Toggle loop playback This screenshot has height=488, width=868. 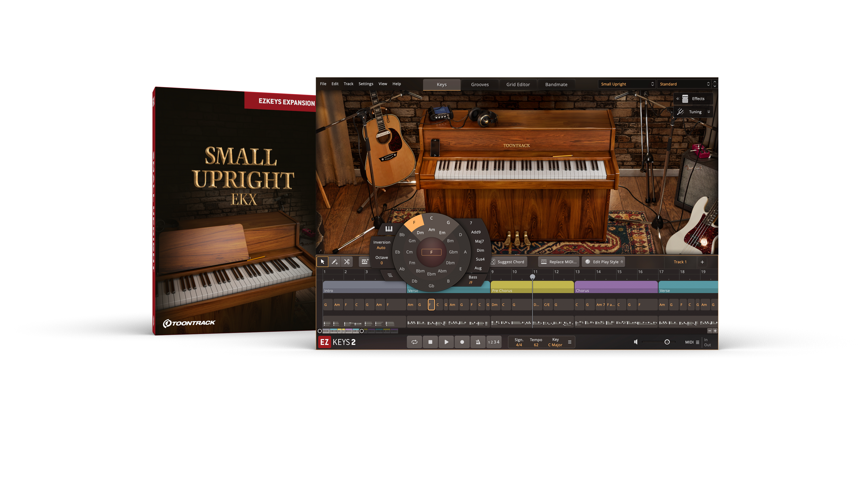point(415,342)
